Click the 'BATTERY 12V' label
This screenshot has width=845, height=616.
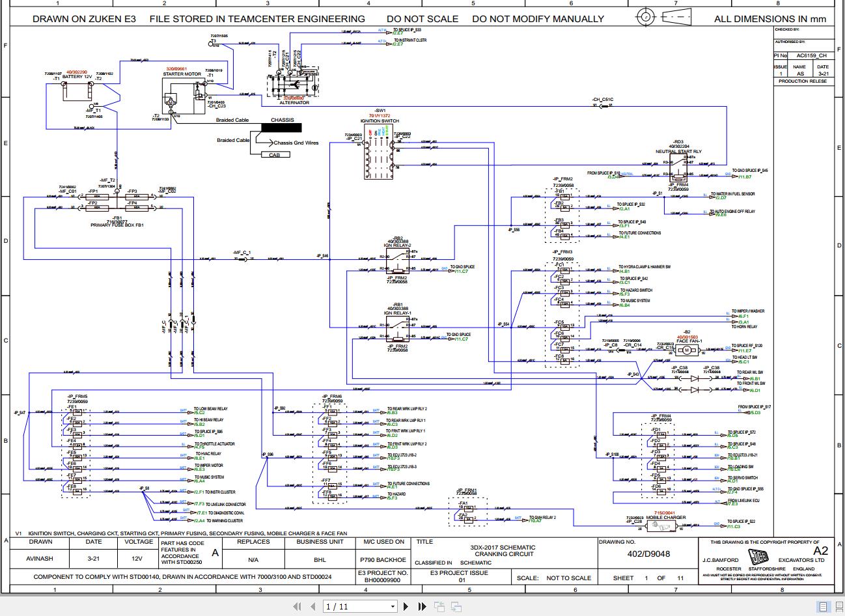pyautogui.click(x=77, y=77)
